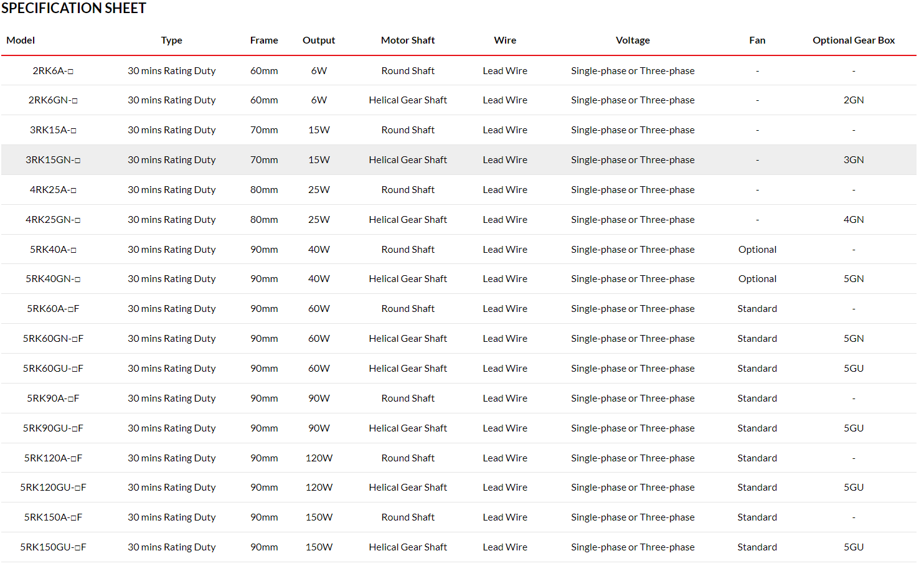Select model 5RK60GN-□F cell
924x566 pixels.
pyautogui.click(x=53, y=339)
